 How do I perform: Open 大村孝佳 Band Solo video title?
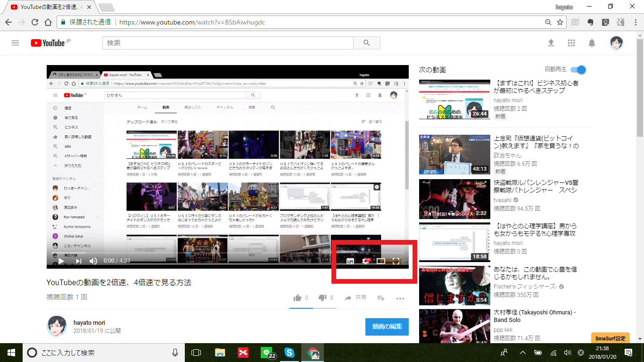pos(535,316)
